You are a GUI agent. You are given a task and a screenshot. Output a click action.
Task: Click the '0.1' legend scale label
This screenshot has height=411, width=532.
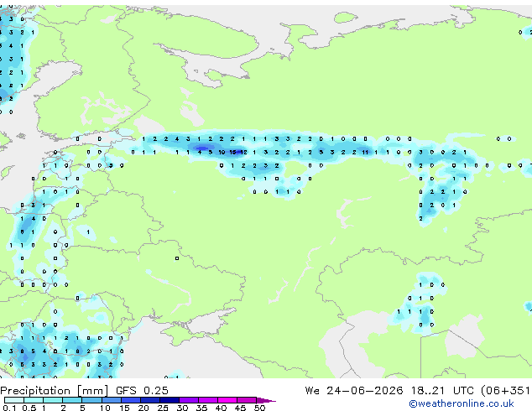click(9, 408)
